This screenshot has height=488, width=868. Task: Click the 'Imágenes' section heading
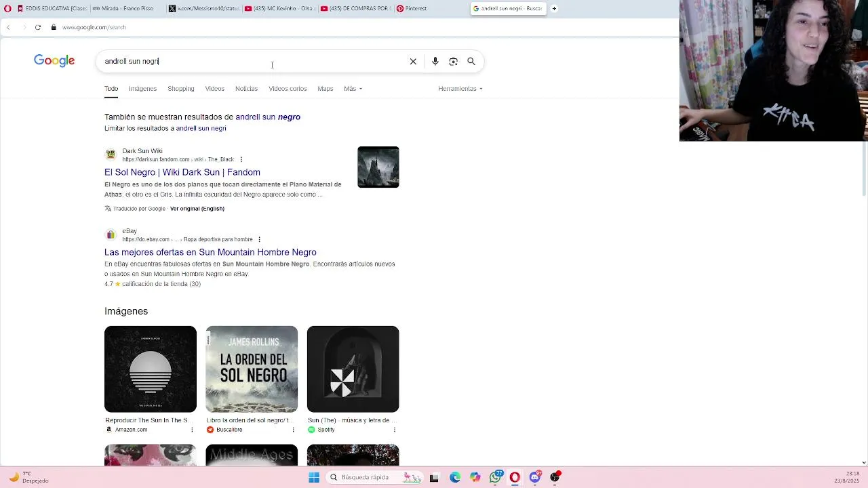tap(126, 311)
